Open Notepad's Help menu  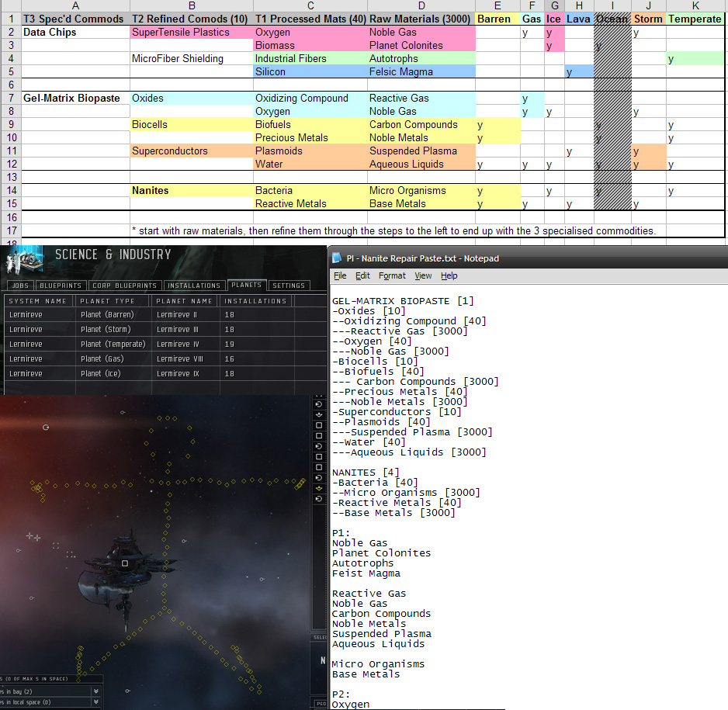[449, 275]
